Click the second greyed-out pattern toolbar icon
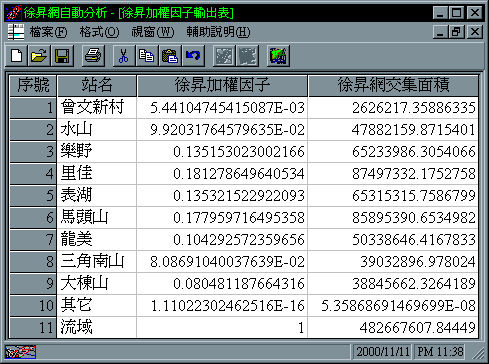This screenshot has width=489, height=364. pyautogui.click(x=247, y=56)
